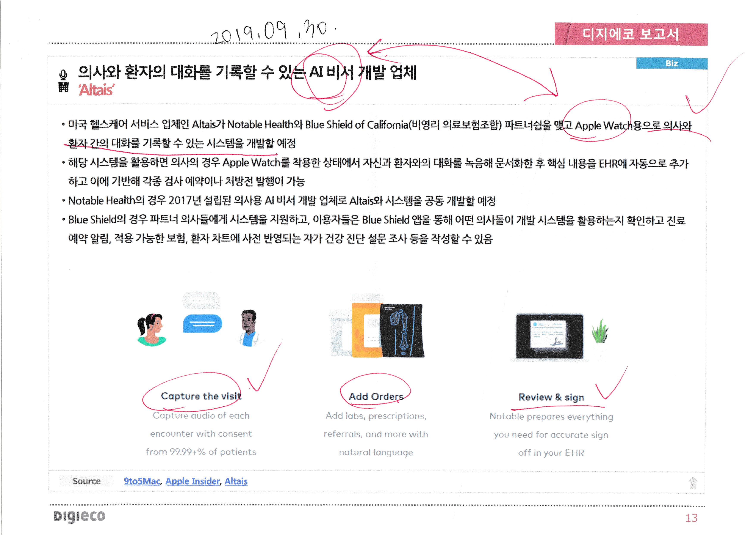The image size is (756, 535).
Task: Click the 'Review & sign' heading
Action: point(551,397)
